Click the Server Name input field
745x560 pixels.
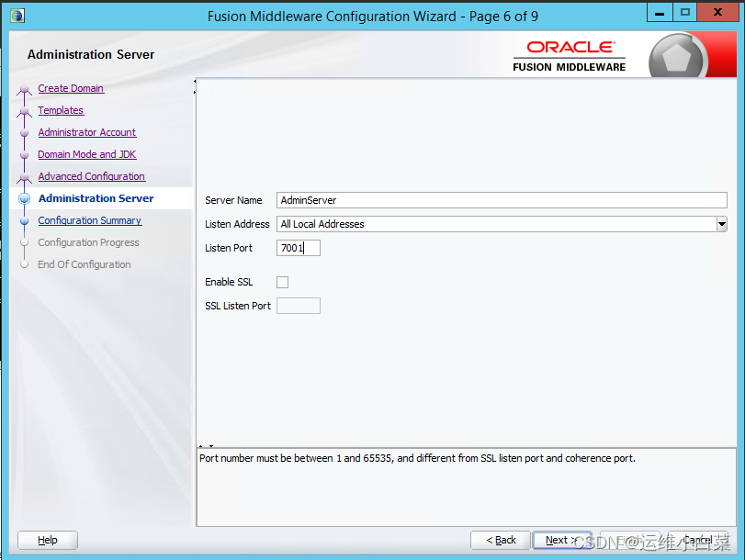pos(502,200)
